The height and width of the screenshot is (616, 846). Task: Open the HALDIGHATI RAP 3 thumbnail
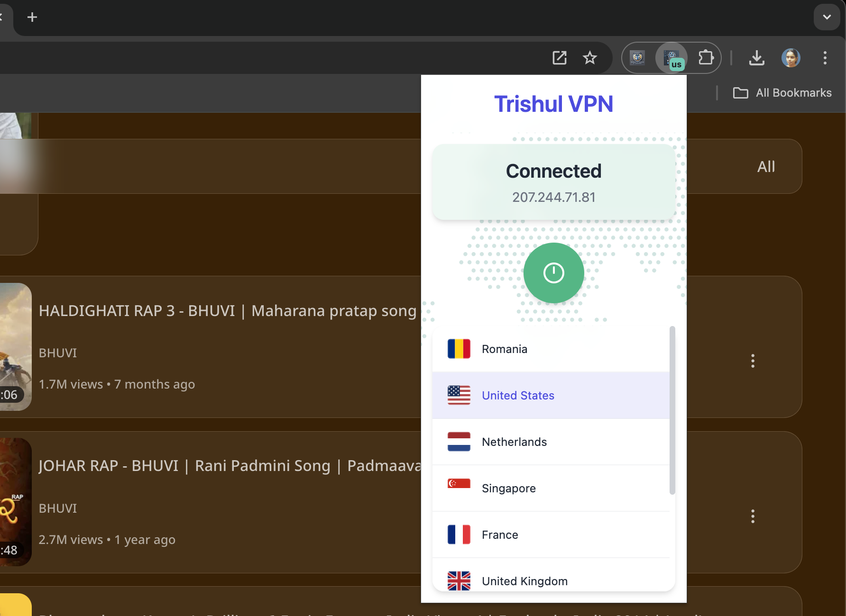(16, 346)
